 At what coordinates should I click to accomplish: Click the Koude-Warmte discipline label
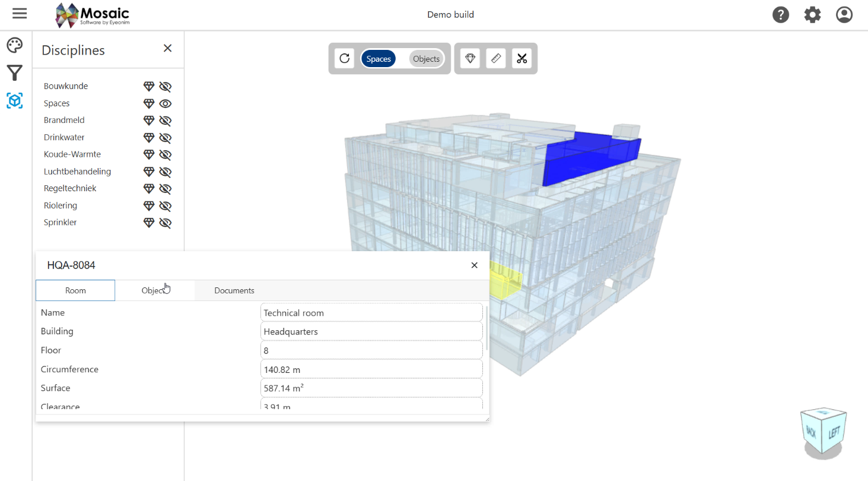point(72,154)
